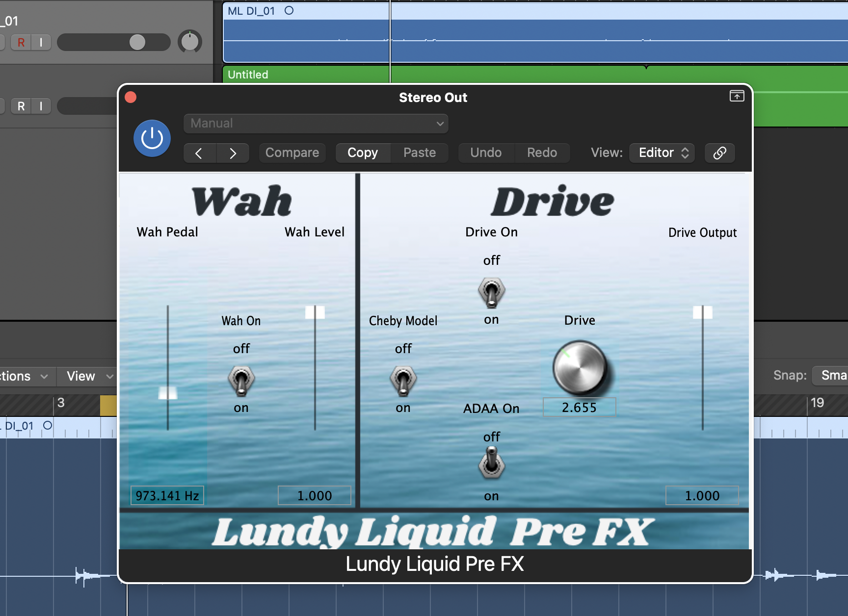This screenshot has height=616, width=848.
Task: Flip the Drive On toggle switch
Action: click(x=491, y=292)
